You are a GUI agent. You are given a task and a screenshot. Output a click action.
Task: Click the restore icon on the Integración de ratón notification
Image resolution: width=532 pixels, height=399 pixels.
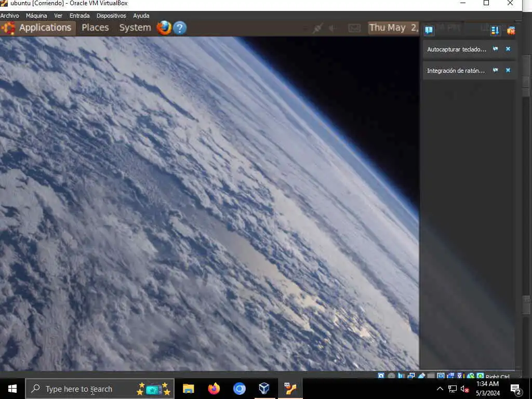[495, 70]
